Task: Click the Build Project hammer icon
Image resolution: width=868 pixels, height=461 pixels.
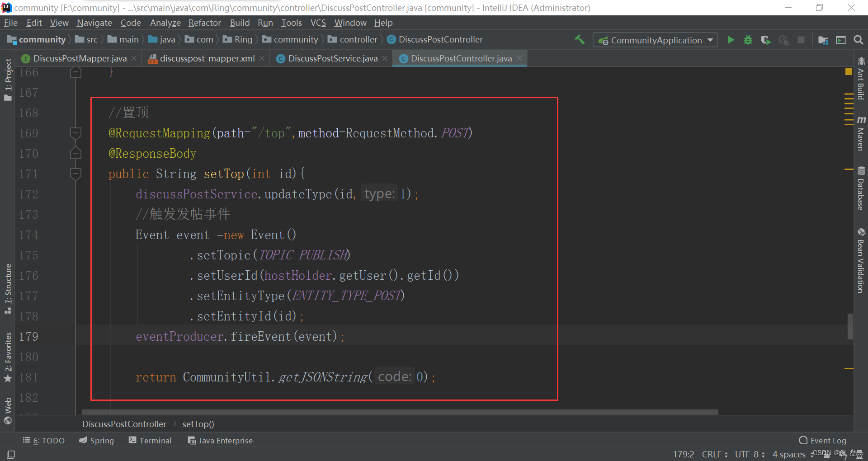Action: point(580,40)
